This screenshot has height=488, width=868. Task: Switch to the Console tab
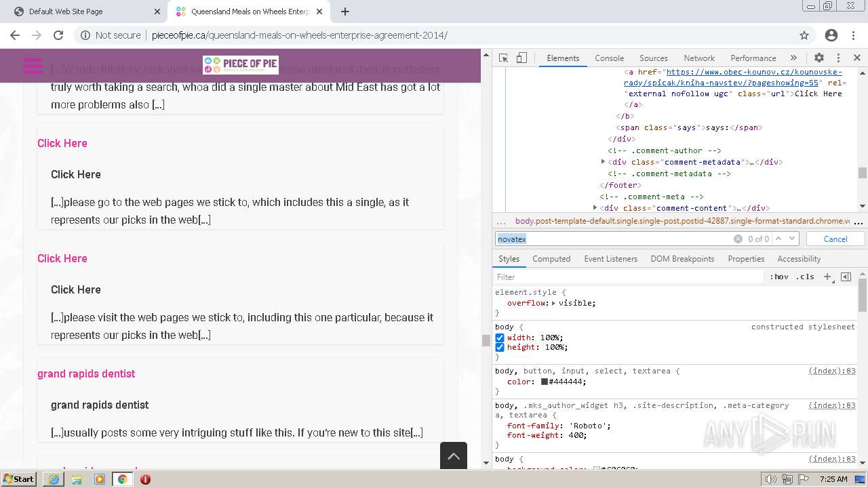pos(609,58)
